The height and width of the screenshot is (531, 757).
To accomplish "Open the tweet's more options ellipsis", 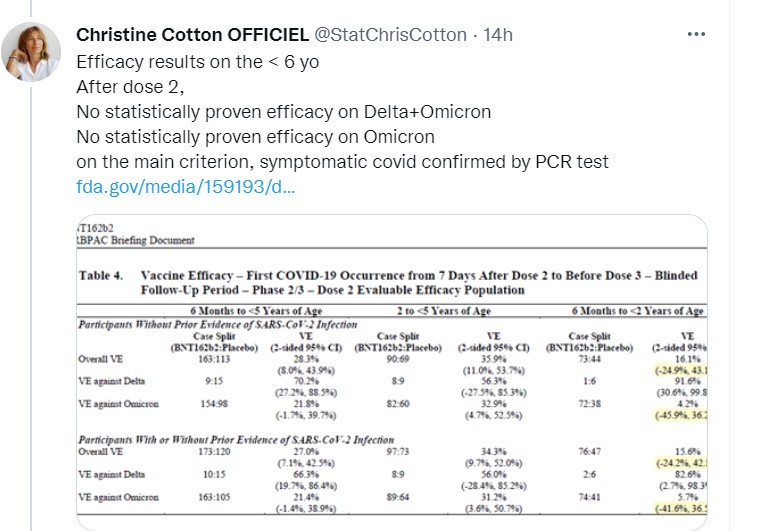I will click(696, 34).
